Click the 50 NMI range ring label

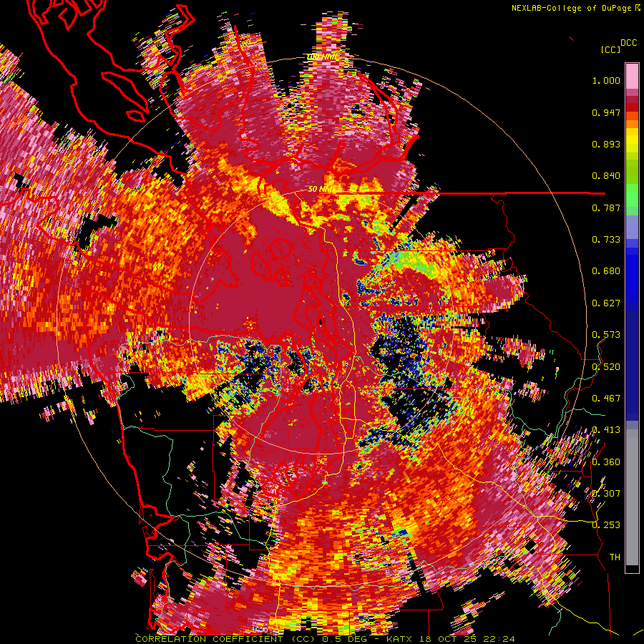click(x=321, y=190)
